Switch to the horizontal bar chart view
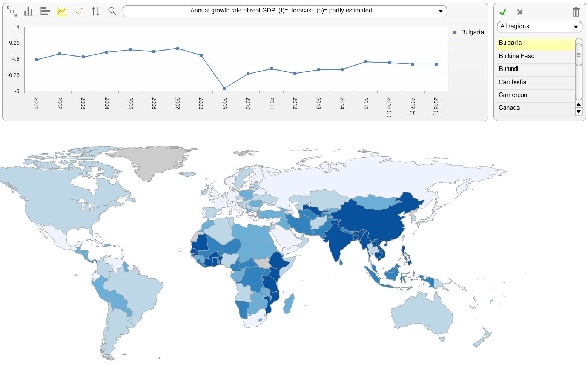The width and height of the screenshot is (588, 365). 45,11
